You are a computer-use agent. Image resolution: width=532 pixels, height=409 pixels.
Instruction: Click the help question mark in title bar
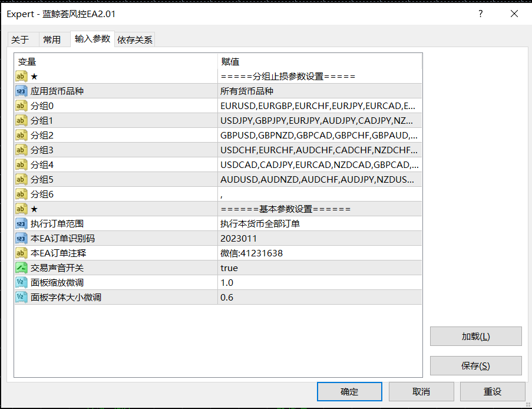[x=480, y=14]
